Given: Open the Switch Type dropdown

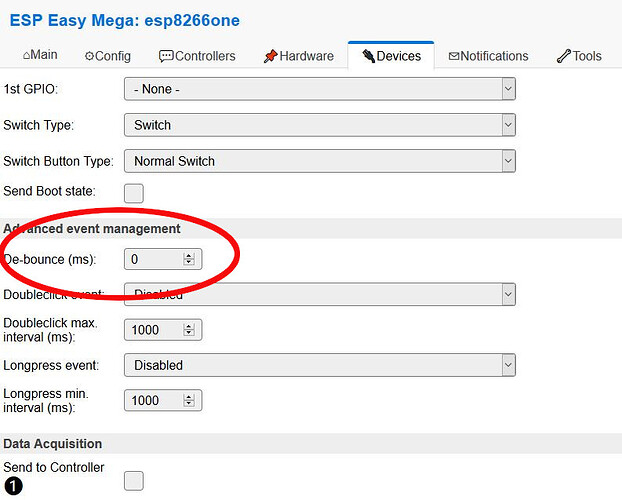Looking at the screenshot, I should click(x=319, y=125).
